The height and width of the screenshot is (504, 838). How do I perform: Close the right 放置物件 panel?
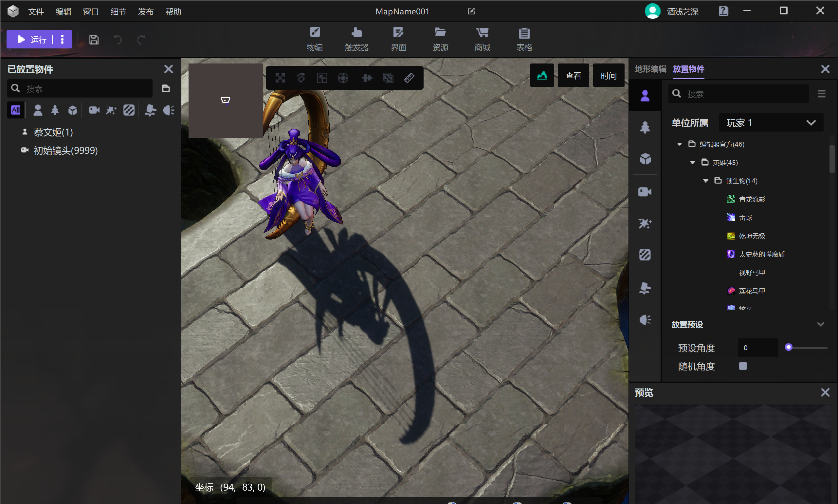click(825, 69)
